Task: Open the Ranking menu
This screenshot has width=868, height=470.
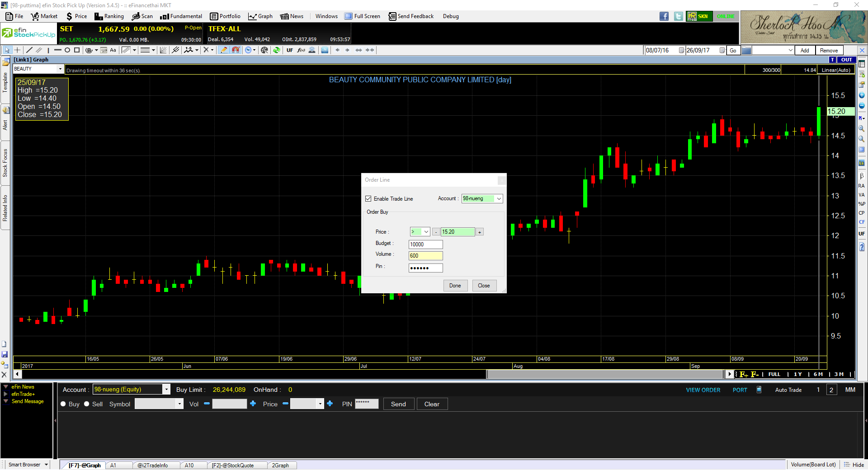Action: [x=109, y=16]
